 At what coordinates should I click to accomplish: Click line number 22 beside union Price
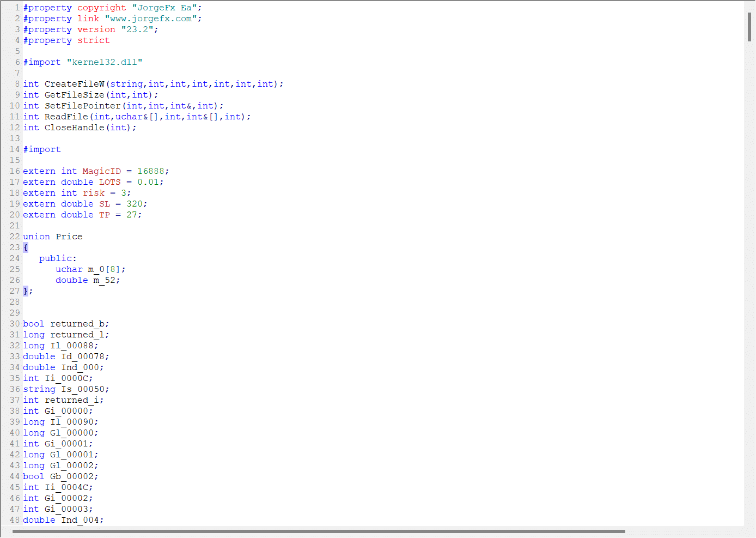[15, 237]
